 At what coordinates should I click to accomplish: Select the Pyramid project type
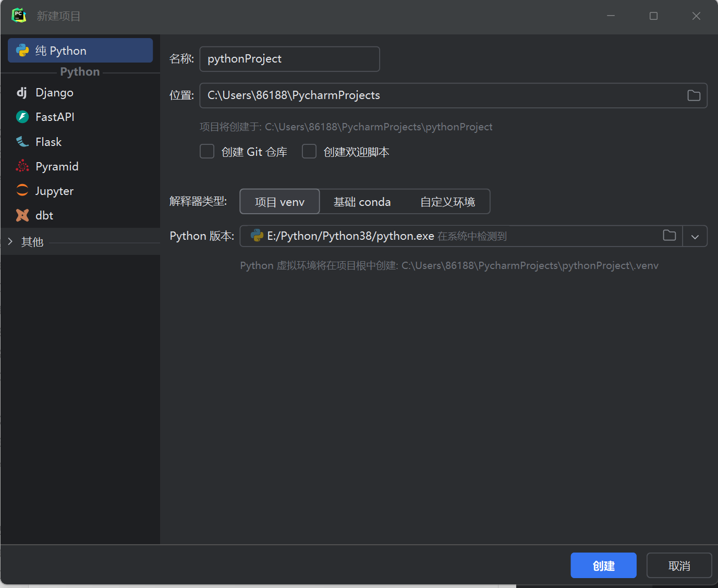point(80,166)
